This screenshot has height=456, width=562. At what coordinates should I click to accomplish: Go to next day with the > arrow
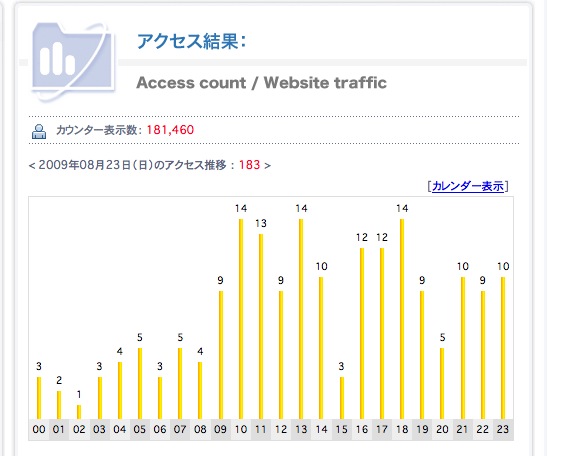(x=267, y=166)
